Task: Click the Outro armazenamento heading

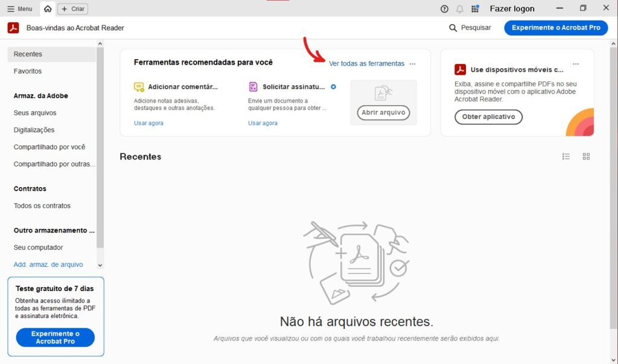Action: pos(54,231)
